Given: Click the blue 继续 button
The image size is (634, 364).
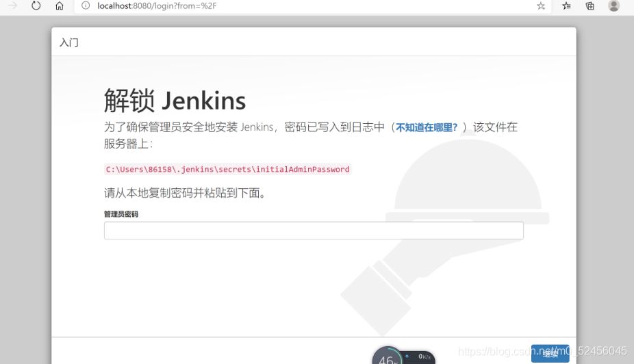Looking at the screenshot, I should [x=550, y=354].
